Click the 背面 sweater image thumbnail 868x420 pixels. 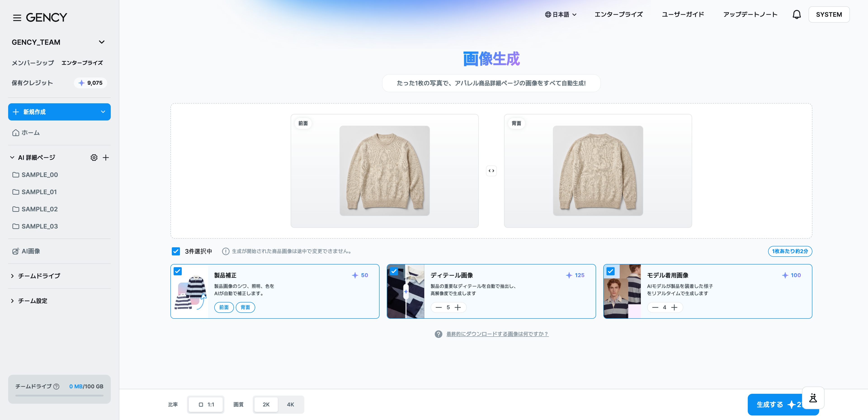pyautogui.click(x=598, y=171)
